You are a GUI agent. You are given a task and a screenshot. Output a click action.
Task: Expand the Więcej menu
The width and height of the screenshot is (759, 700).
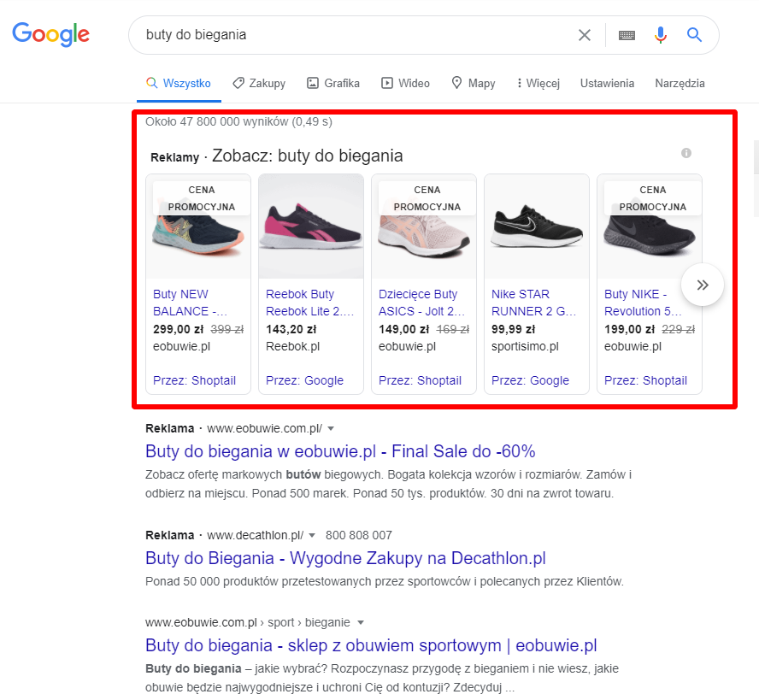coord(538,83)
